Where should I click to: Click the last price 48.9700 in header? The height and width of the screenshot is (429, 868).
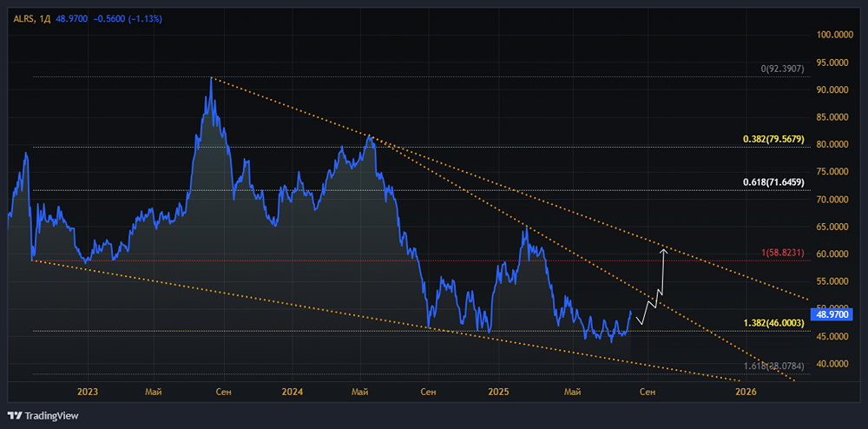(x=73, y=19)
